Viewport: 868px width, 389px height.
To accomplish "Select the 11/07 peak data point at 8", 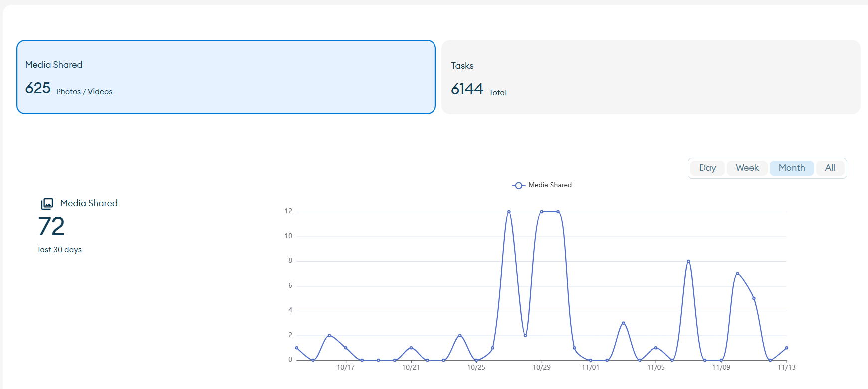I will pyautogui.click(x=688, y=261).
